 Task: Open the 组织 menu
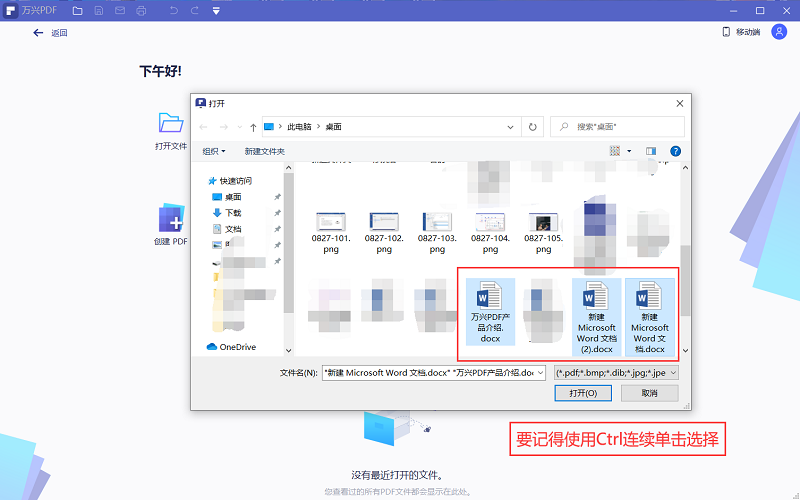pyautogui.click(x=214, y=152)
